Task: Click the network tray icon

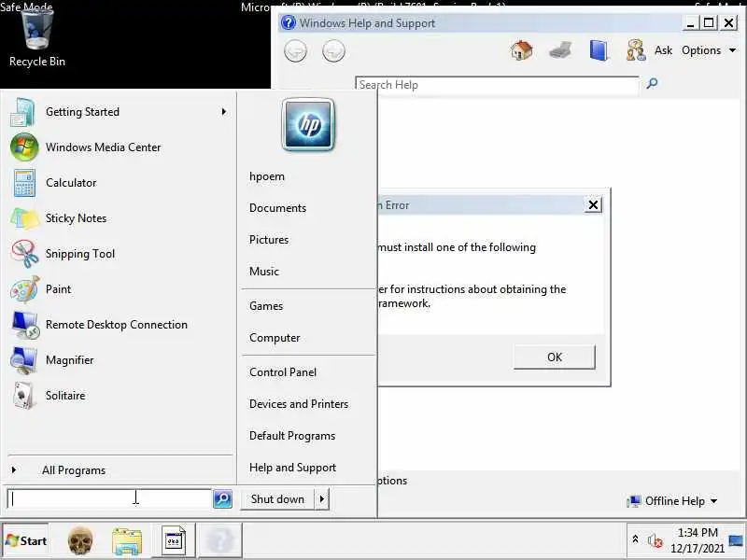Action: [x=736, y=541]
